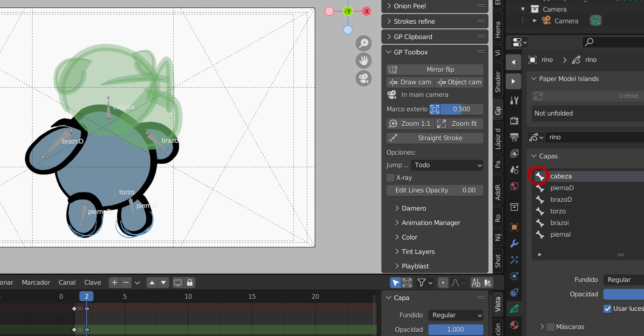
Task: Expand the Onion Peel panel
Action: (x=435, y=6)
